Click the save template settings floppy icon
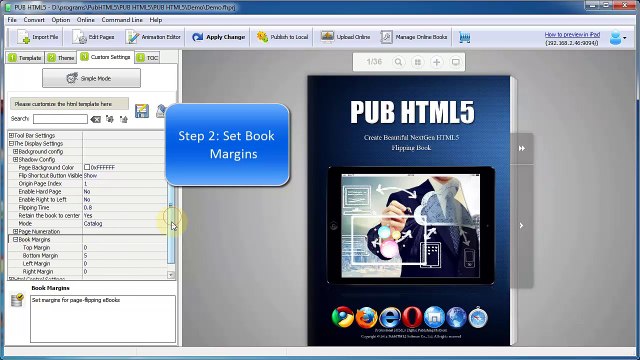Image resolution: width=640 pixels, height=360 pixels. pos(142,111)
